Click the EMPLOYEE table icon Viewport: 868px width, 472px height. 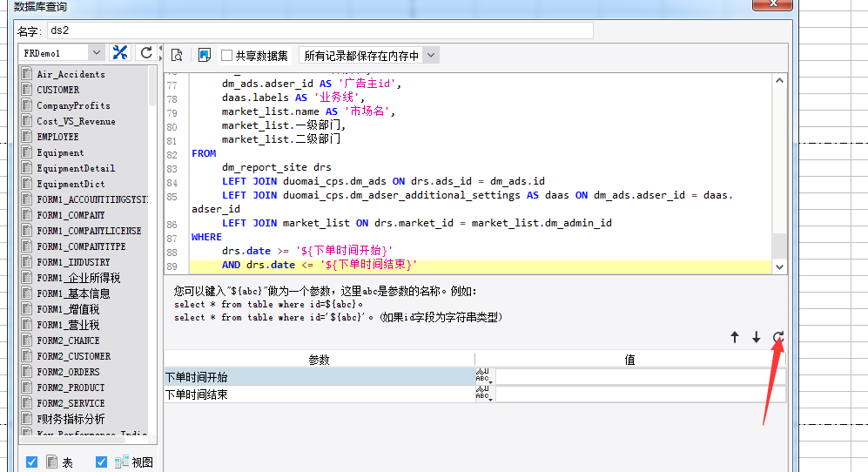tap(27, 136)
